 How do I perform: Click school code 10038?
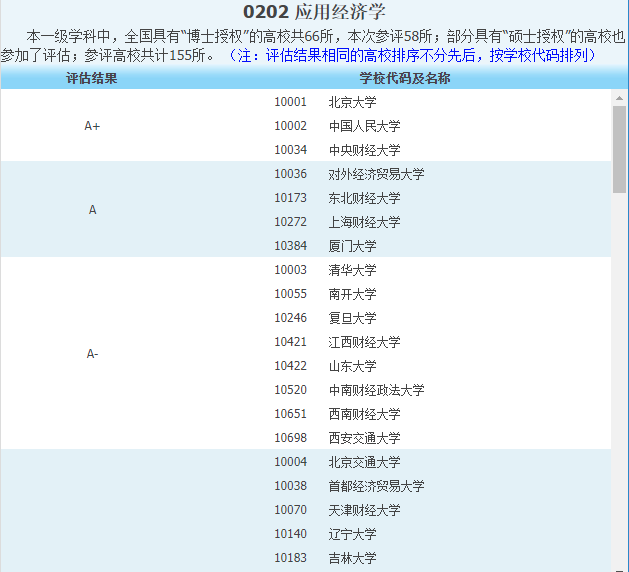(x=290, y=486)
